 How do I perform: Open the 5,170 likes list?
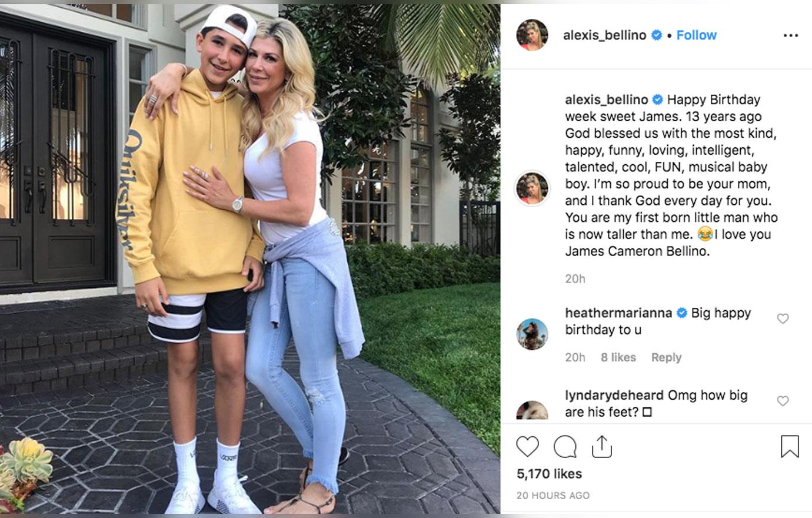(549, 474)
